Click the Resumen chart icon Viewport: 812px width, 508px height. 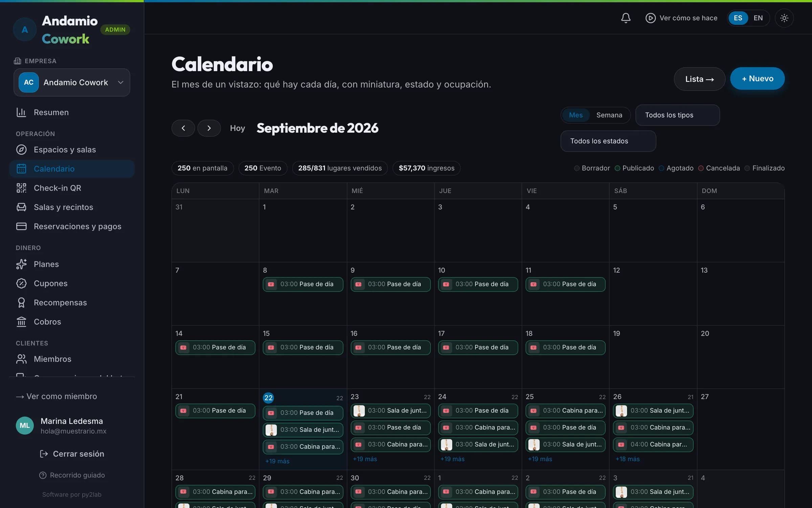coord(21,112)
